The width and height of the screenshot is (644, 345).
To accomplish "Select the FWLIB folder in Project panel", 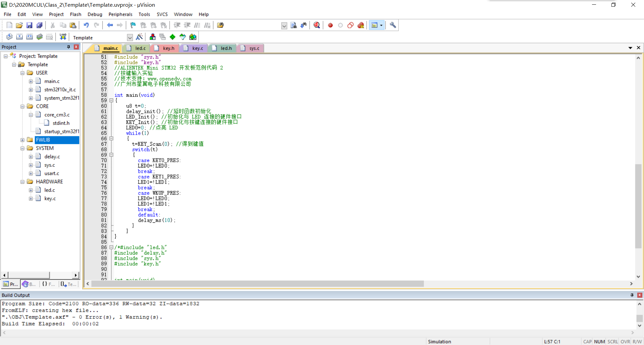I will coord(43,140).
